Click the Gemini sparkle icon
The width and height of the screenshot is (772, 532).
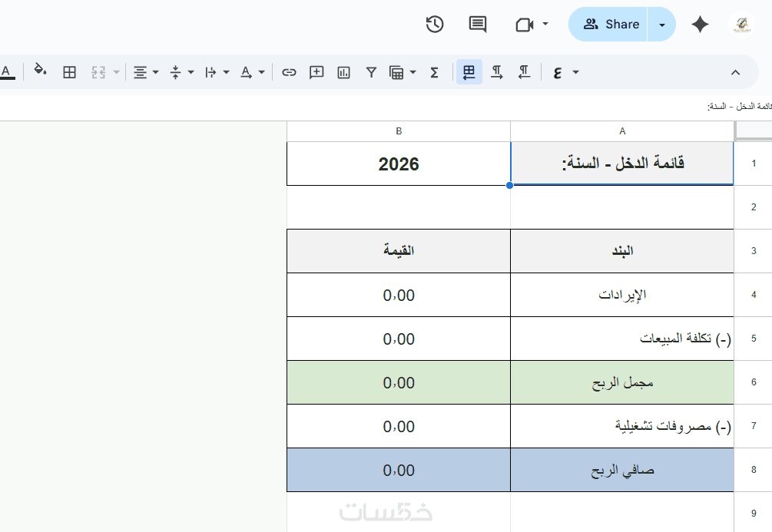pyautogui.click(x=700, y=25)
